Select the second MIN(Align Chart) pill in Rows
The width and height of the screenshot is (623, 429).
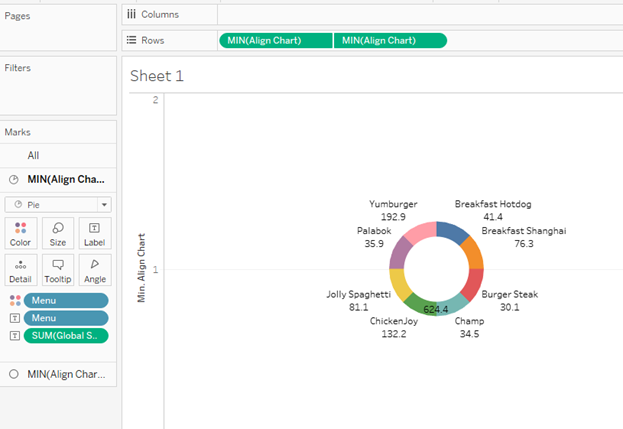coord(391,41)
